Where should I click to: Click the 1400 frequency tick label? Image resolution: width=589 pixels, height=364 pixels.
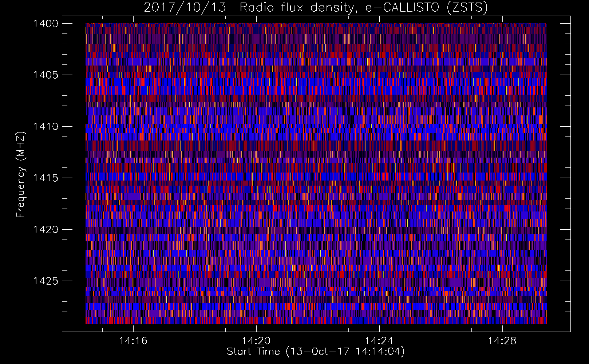pyautogui.click(x=46, y=24)
